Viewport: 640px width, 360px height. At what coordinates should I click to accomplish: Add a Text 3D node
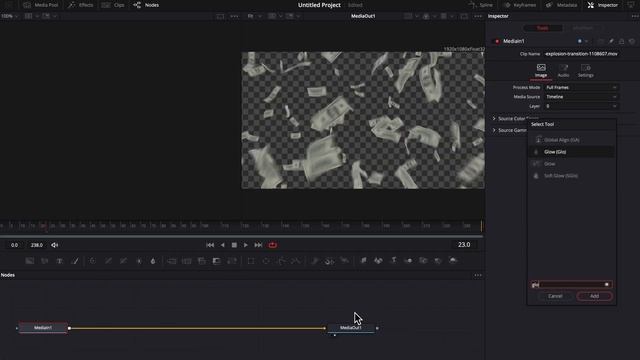(393, 261)
